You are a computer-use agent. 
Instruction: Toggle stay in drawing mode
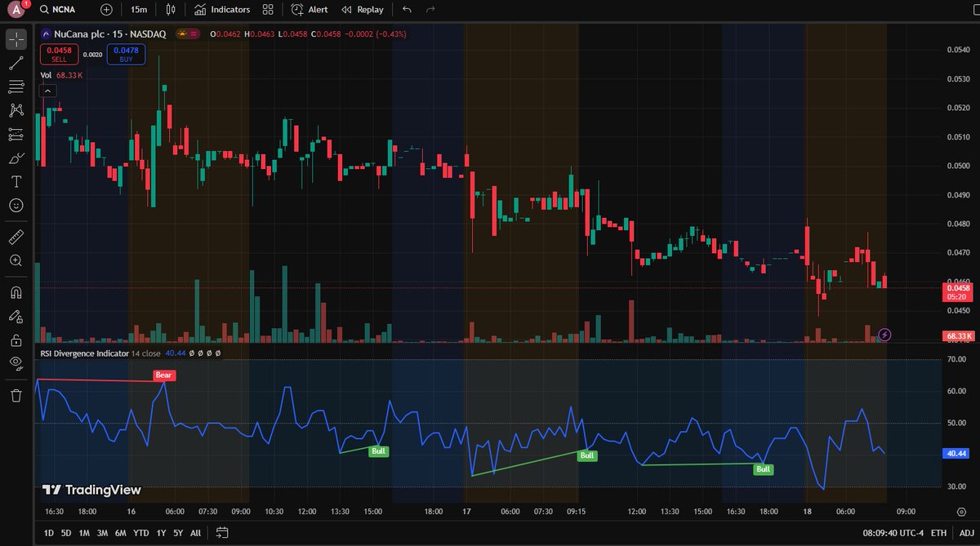[x=16, y=316]
